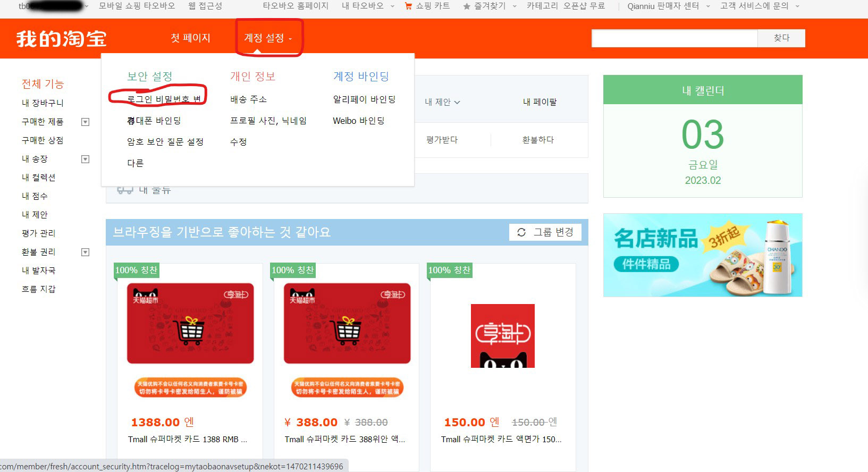Open 웹 접근성 link
The image size is (868, 472).
tap(205, 6)
